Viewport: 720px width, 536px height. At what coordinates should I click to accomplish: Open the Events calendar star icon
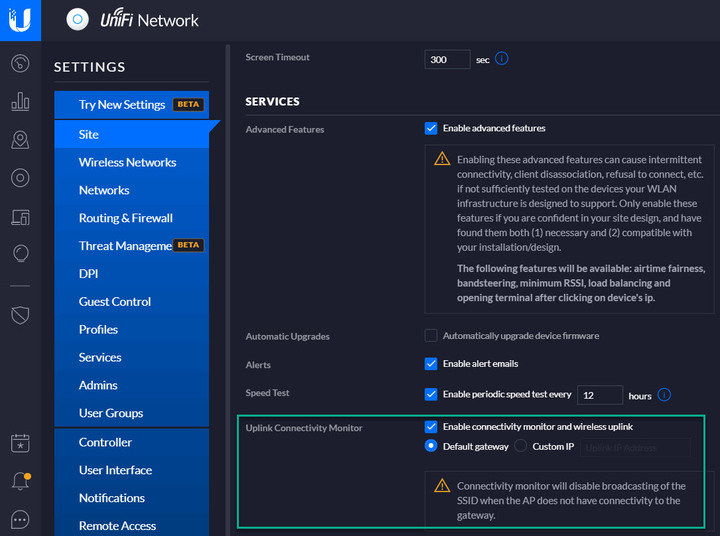[x=20, y=443]
